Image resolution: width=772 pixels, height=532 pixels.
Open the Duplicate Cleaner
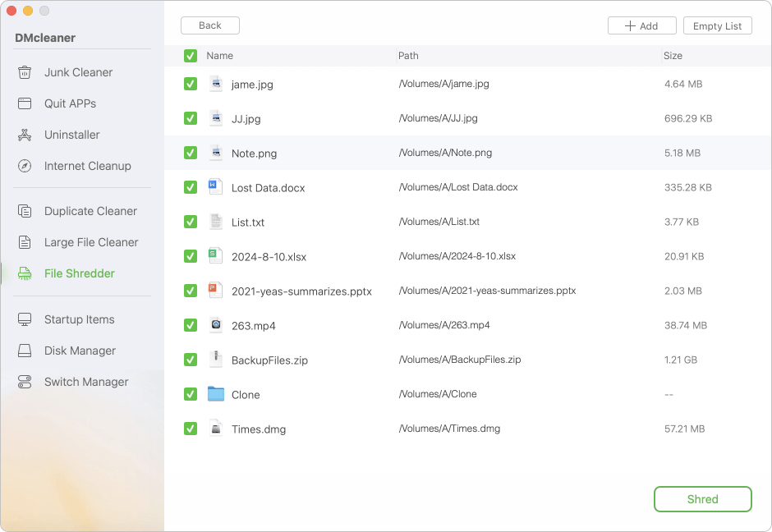[x=90, y=211]
